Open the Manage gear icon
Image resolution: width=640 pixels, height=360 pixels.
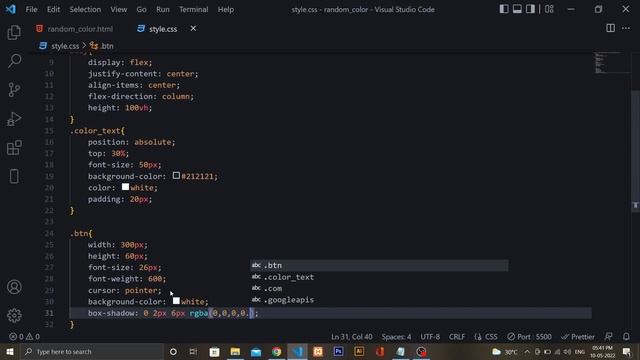[14, 316]
